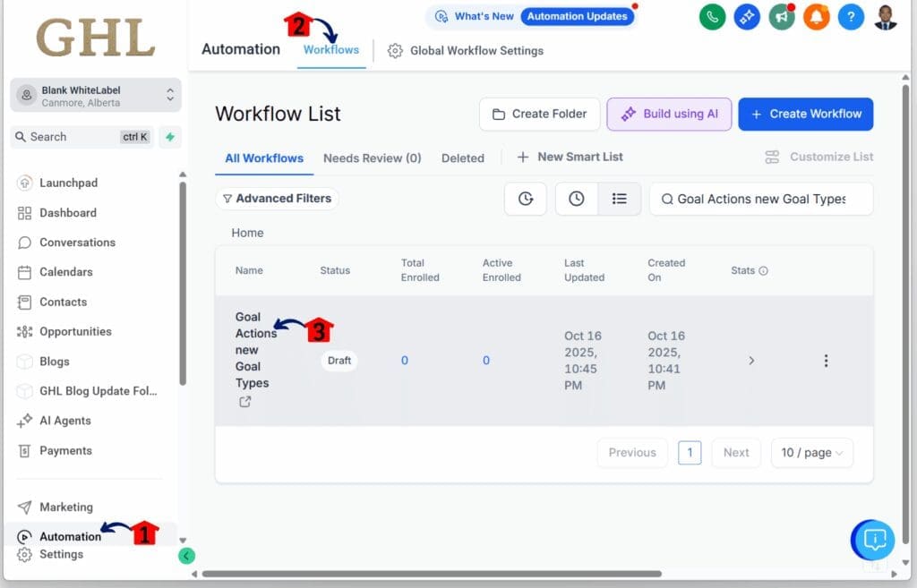Click the workflow search input field

[x=761, y=199]
